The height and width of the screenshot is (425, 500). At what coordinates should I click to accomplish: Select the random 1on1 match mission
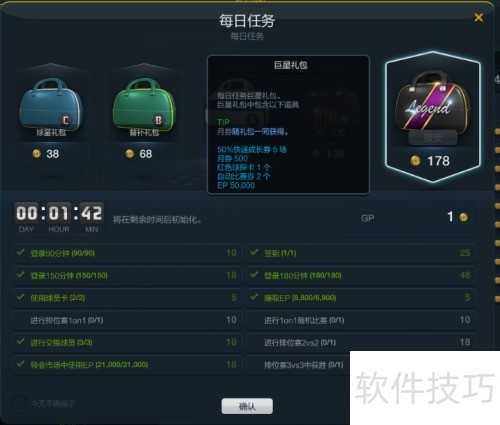(x=361, y=320)
